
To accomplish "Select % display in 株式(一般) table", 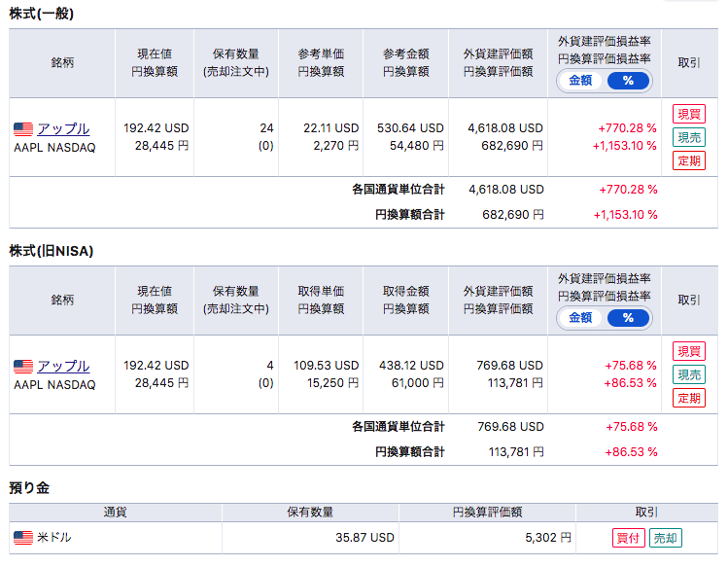I will [628, 81].
